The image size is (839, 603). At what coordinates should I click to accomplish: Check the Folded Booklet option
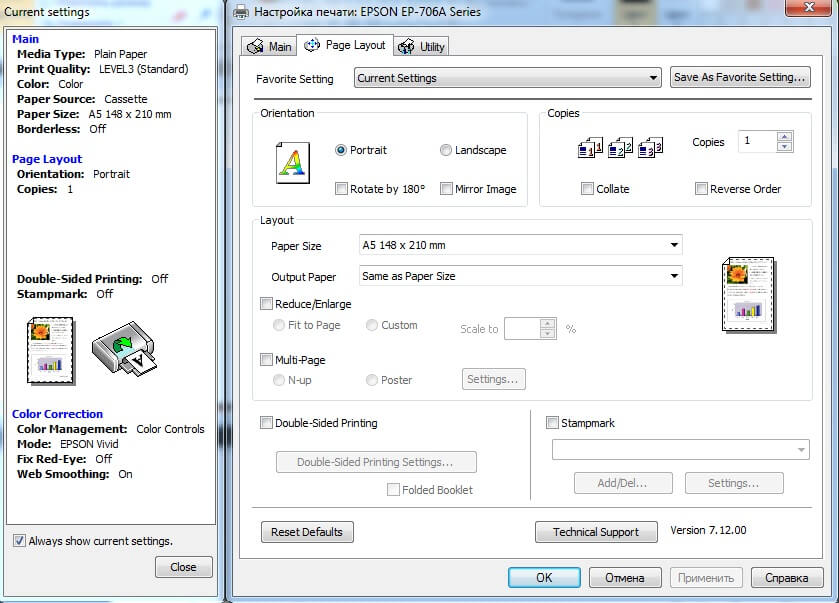393,490
